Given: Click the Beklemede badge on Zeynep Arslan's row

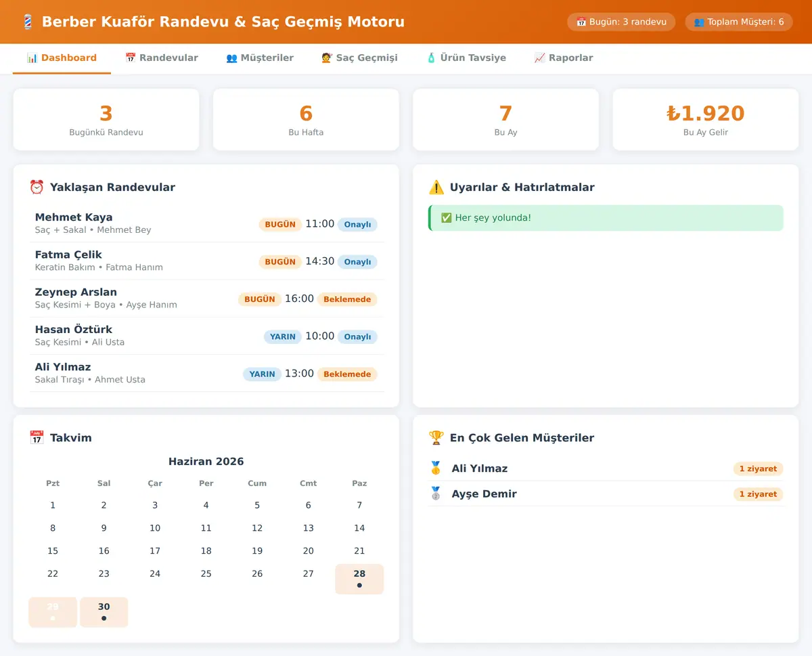Looking at the screenshot, I should tap(347, 299).
